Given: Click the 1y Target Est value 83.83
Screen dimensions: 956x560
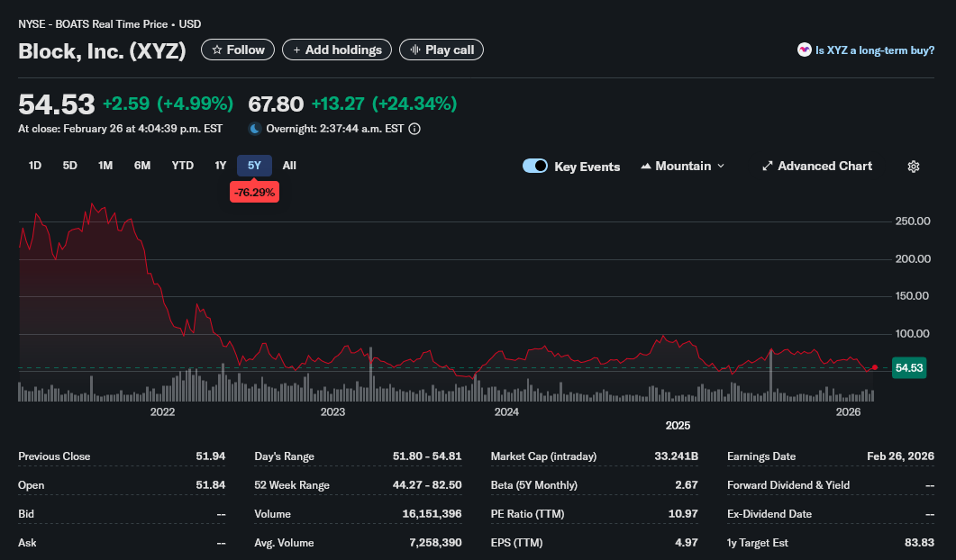Looking at the screenshot, I should (919, 542).
